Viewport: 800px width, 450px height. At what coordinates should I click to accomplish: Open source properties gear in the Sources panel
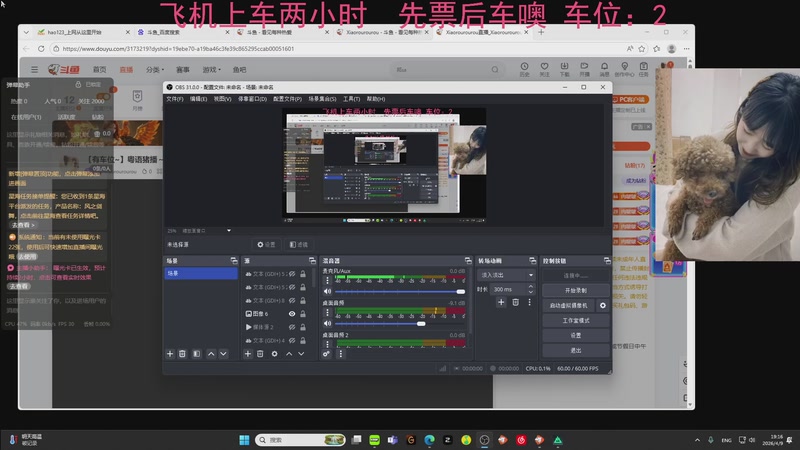point(274,354)
